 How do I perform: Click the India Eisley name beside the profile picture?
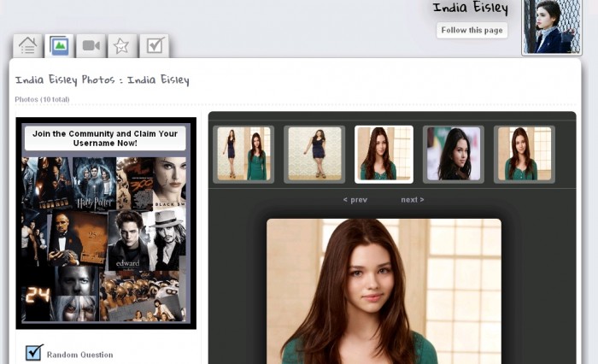[x=470, y=9]
